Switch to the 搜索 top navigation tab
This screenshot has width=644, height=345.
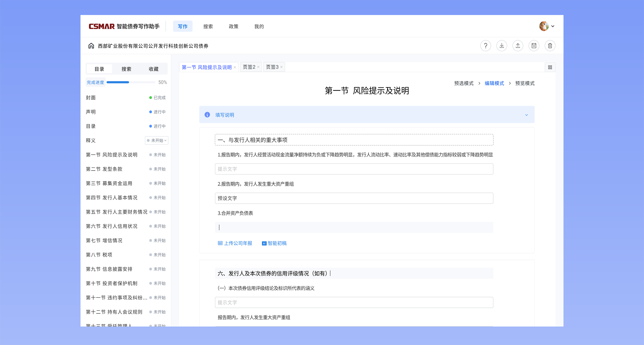click(208, 26)
